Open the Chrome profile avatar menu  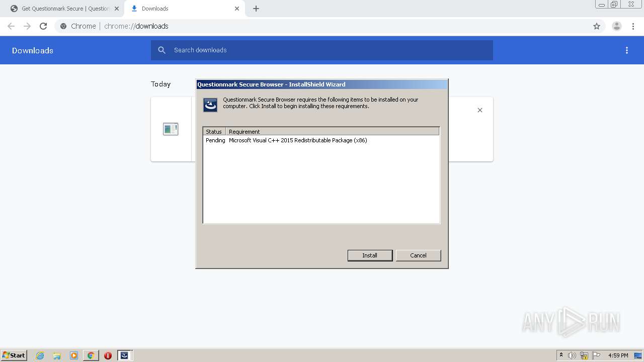coord(616,26)
